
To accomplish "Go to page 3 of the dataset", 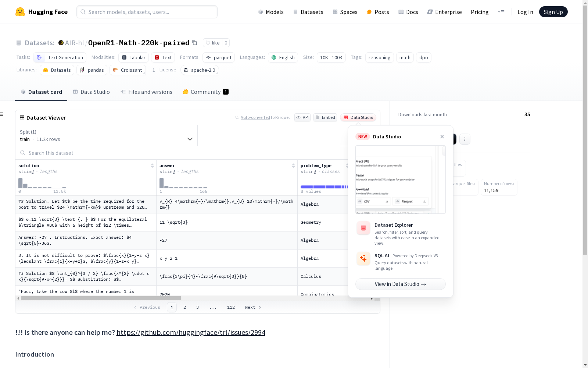I will tap(197, 307).
